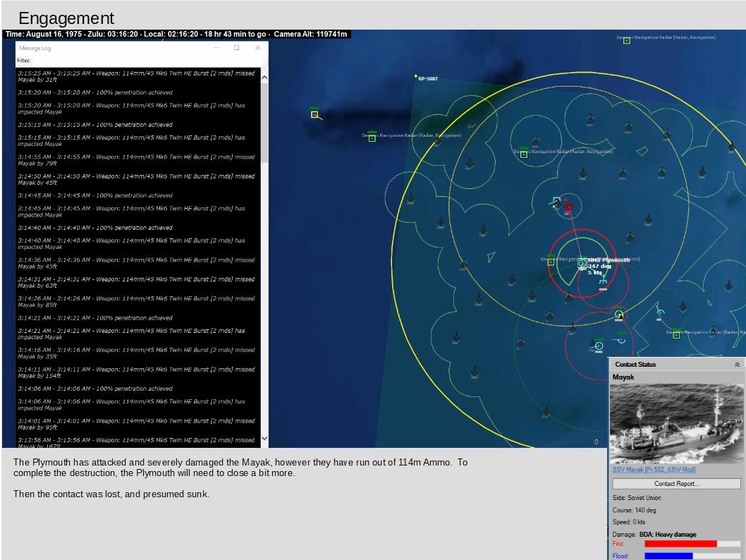Viewport: 746px width, 560px height.
Task: Select log entry 3:14:21 AM 100% penetration achieved
Action: pyautogui.click(x=95, y=318)
